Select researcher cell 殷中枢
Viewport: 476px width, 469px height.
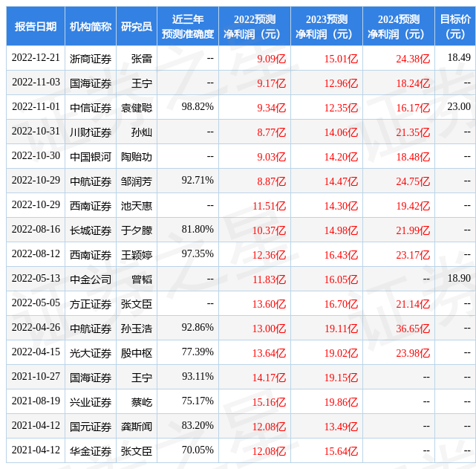(137, 353)
